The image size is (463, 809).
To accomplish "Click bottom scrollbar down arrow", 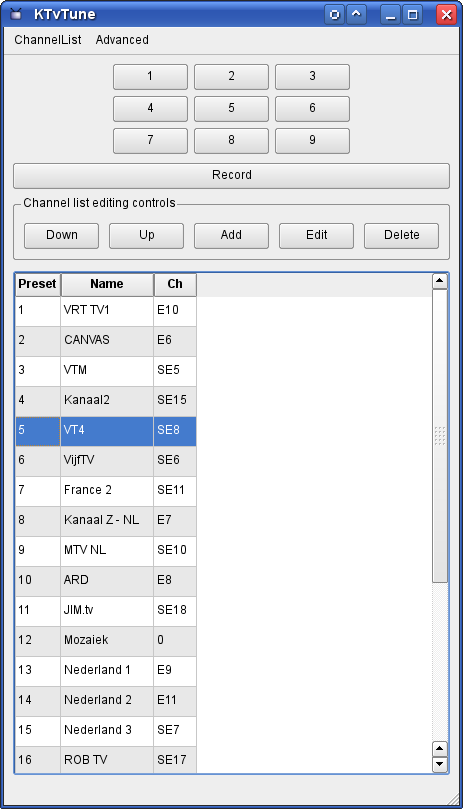I will [x=440, y=764].
